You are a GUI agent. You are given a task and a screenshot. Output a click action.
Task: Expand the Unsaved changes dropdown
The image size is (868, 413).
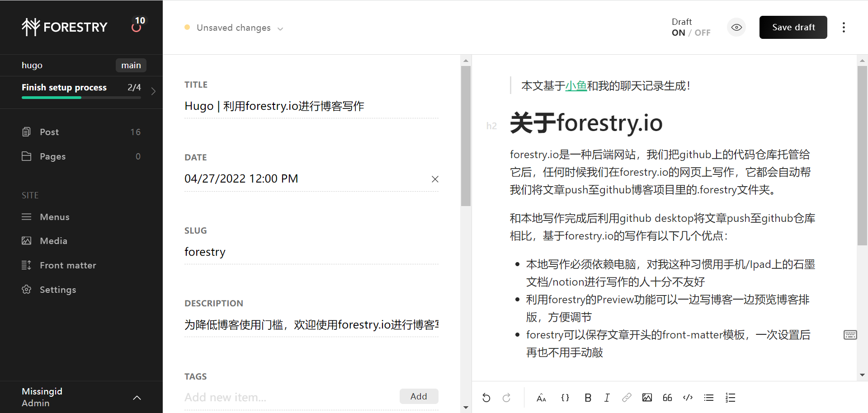[280, 28]
